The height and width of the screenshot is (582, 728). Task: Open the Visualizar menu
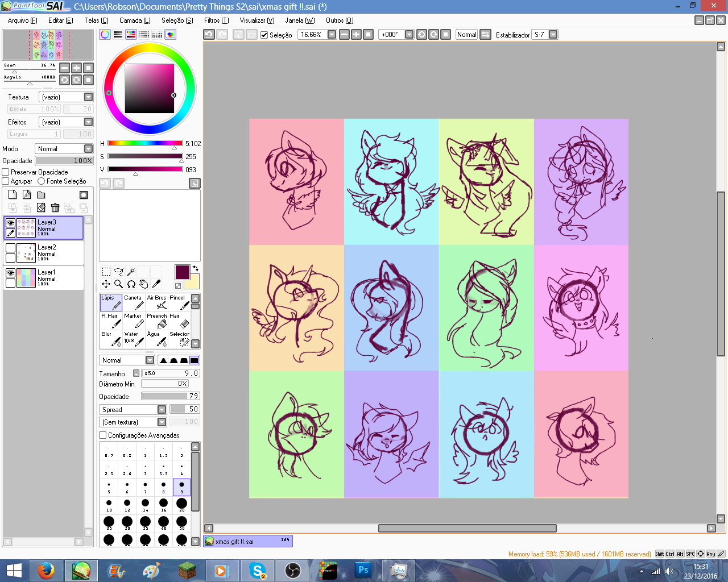[x=257, y=20]
